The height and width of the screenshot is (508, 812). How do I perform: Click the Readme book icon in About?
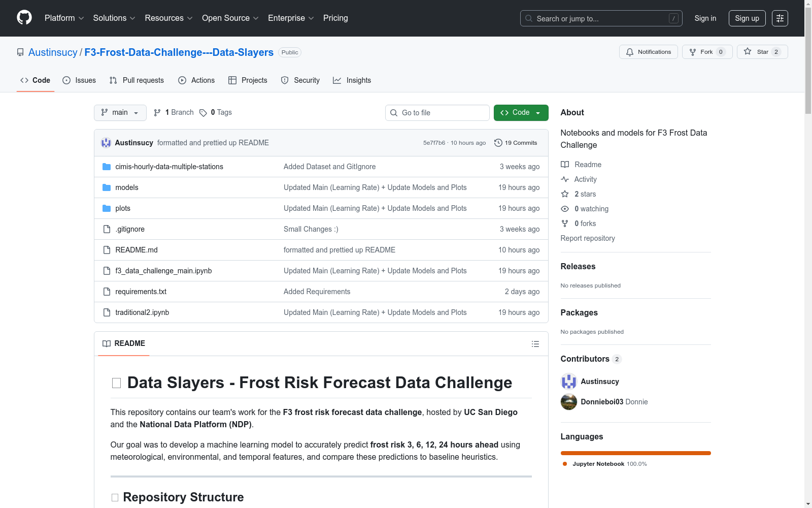(x=565, y=165)
